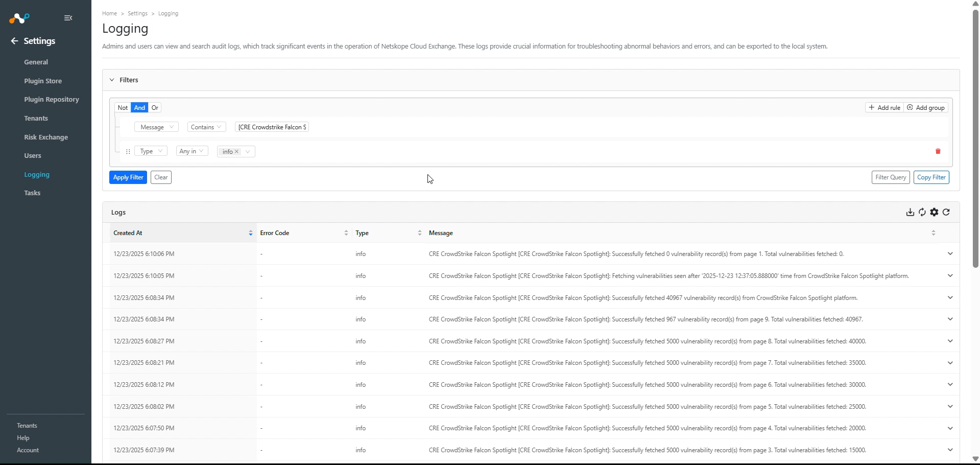Expand the 6:10:06 PM log row
This screenshot has height=465, width=980.
tap(950, 254)
